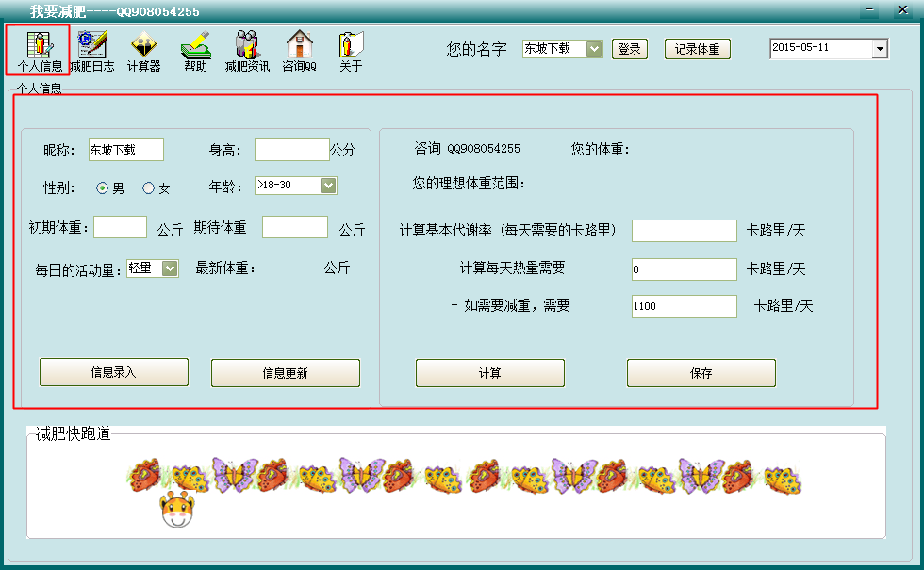The height and width of the screenshot is (570, 924).
Task: Select the 女 gender radio button
Action: tap(149, 187)
